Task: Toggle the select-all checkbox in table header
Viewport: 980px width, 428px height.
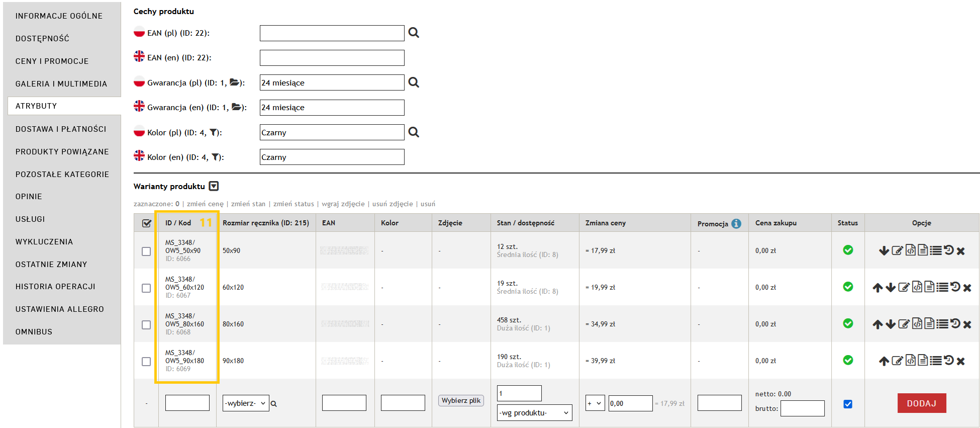Action: (147, 223)
